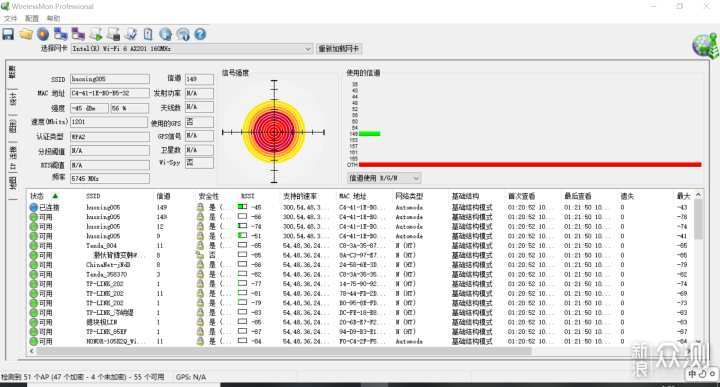The image size is (720, 387).
Task: Click the save floppy disk toolbar icon
Action: coord(8,34)
